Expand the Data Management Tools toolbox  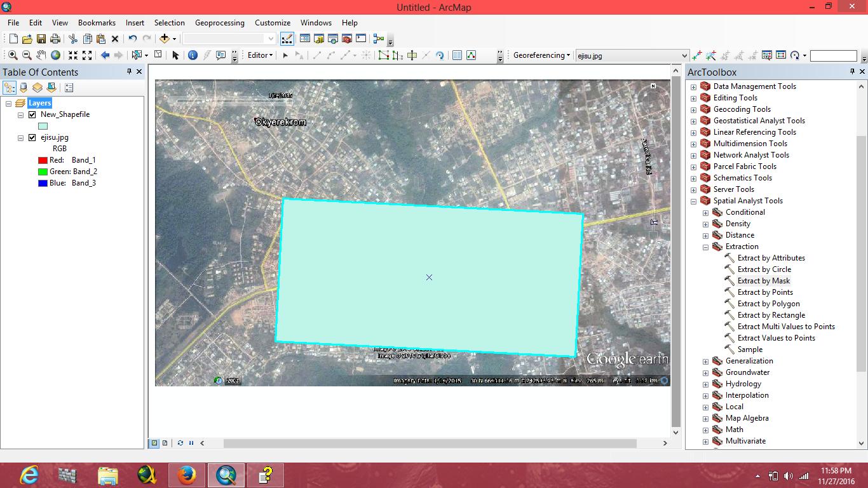pos(694,86)
